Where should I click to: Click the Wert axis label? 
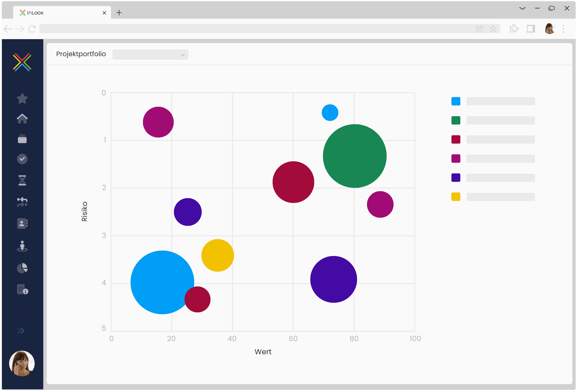(263, 352)
